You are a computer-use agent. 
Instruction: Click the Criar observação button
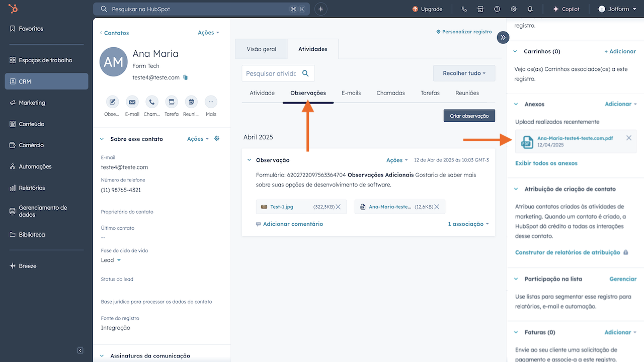tap(469, 115)
